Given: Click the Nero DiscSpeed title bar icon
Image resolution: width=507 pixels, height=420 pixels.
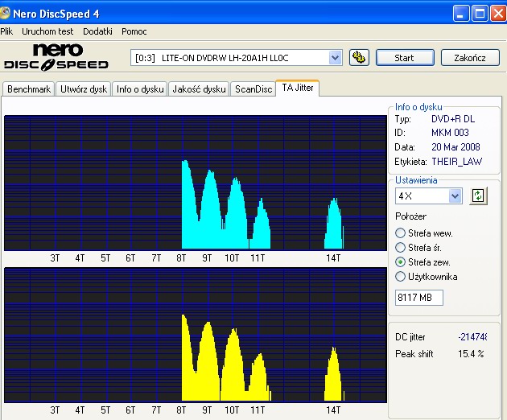Looking at the screenshot, I should (x=5, y=13).
